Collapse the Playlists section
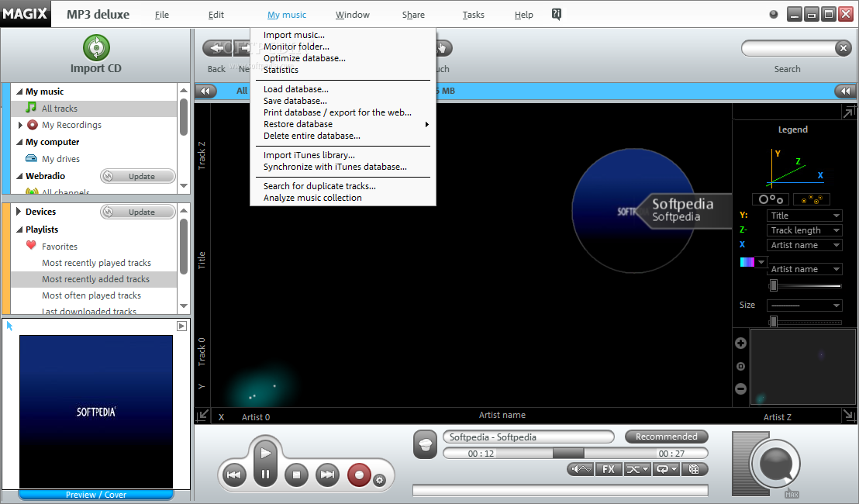 pyautogui.click(x=19, y=230)
